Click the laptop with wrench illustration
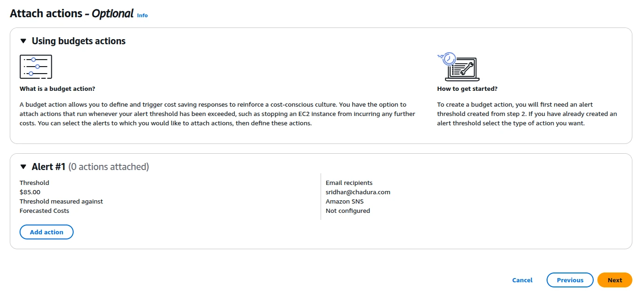The image size is (644, 293). [x=458, y=67]
